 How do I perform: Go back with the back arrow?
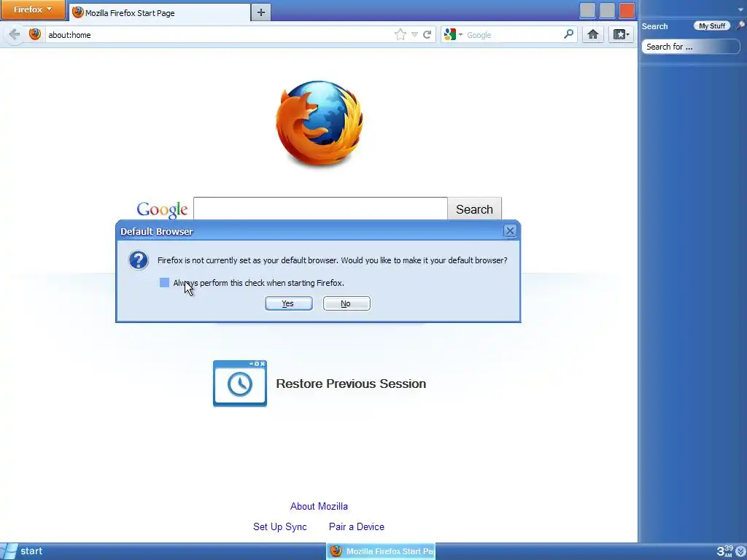click(15, 34)
